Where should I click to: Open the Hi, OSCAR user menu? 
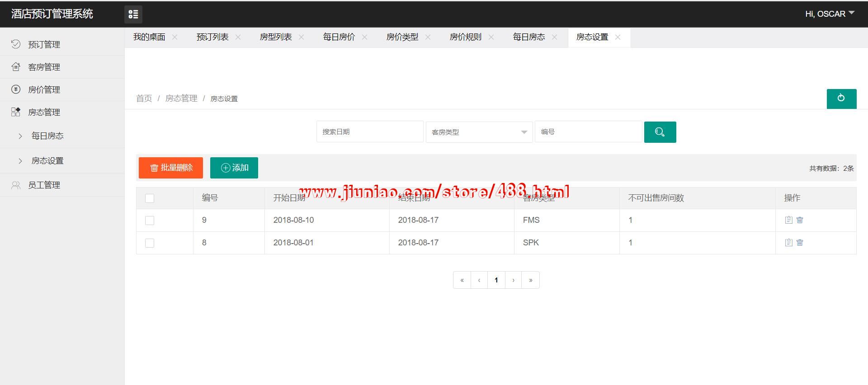tap(829, 14)
